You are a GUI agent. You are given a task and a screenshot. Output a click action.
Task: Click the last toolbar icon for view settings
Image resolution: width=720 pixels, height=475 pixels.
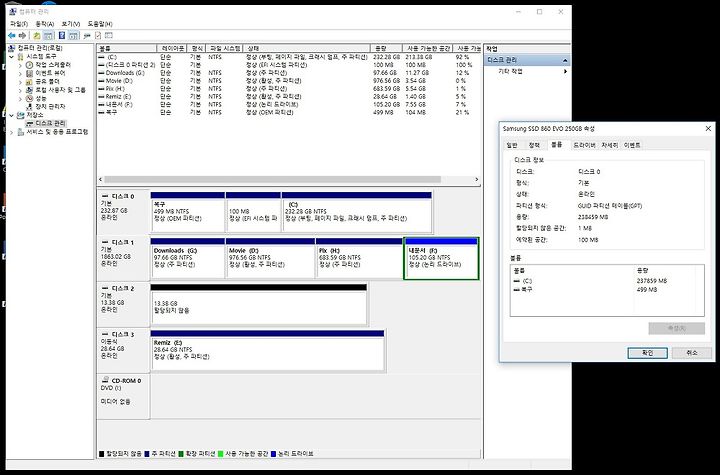pyautogui.click(x=108, y=35)
